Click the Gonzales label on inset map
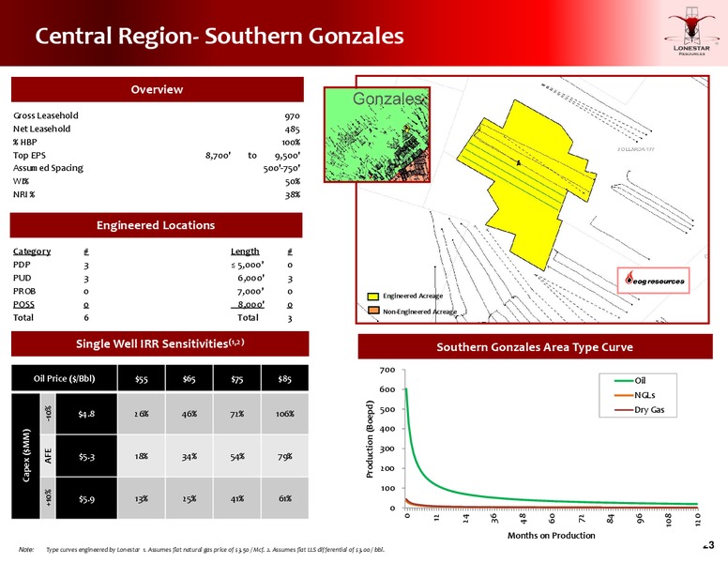Screen dimensions: 728x563 tap(387, 99)
